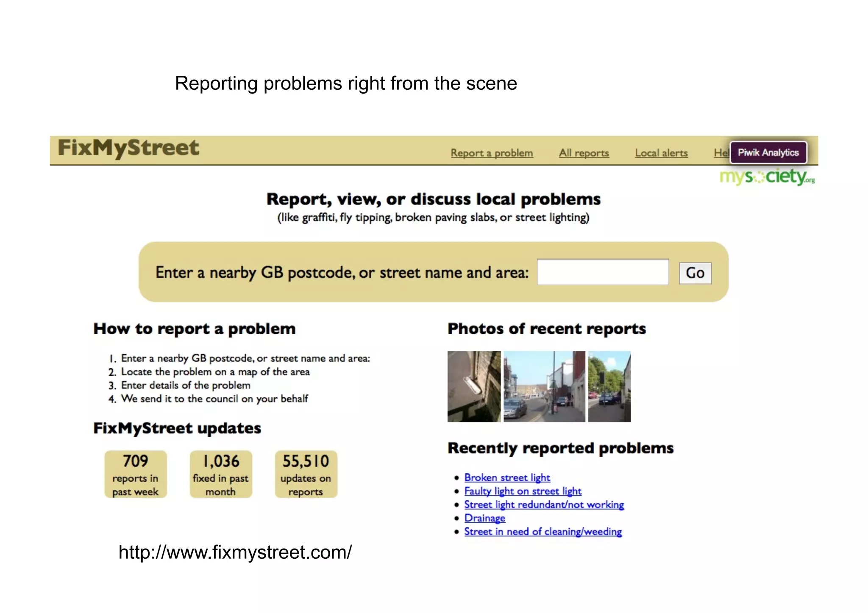Click 'FixMyStreet updates' heading
The image size is (868, 613).
click(x=177, y=428)
